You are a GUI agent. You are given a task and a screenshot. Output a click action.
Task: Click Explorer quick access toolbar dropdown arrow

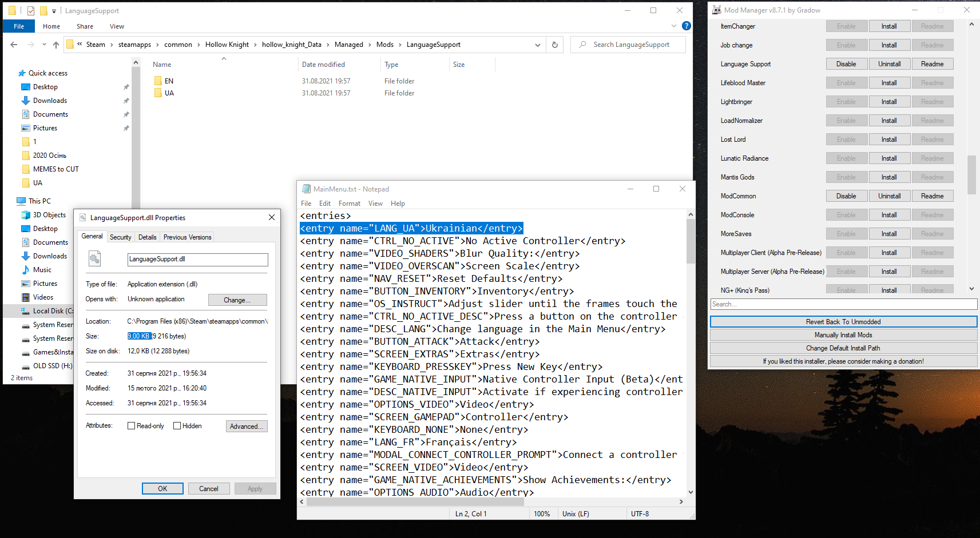(x=54, y=11)
